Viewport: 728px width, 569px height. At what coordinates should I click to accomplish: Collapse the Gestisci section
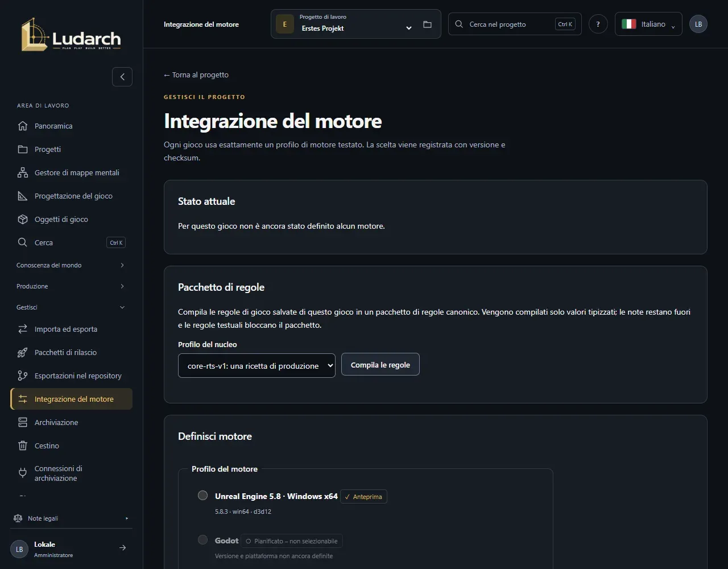click(71, 307)
